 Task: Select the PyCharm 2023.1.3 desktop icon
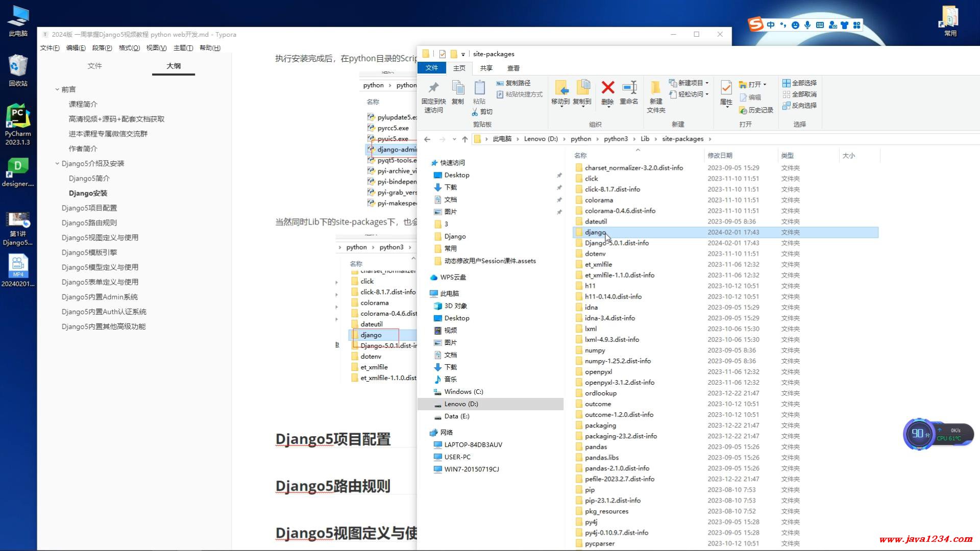[x=18, y=125]
